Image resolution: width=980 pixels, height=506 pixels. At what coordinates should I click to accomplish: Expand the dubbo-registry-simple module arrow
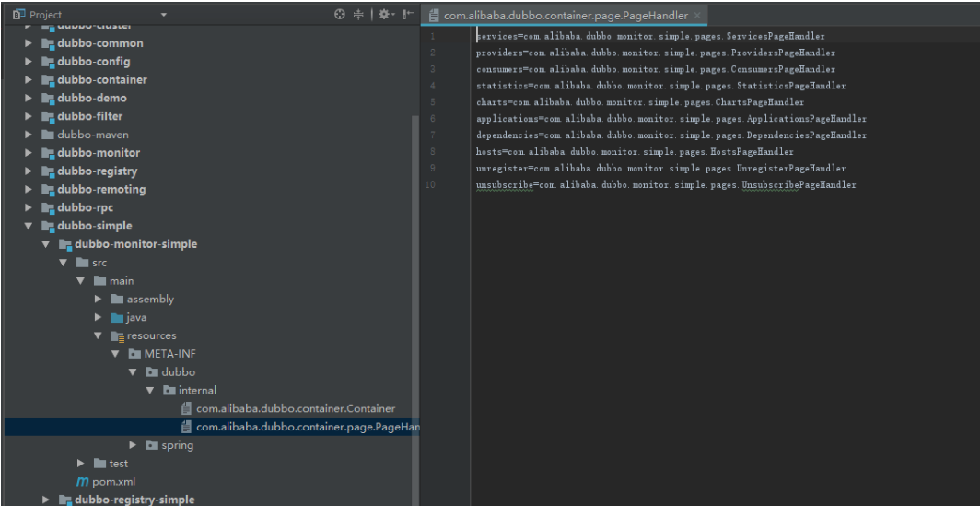46,500
